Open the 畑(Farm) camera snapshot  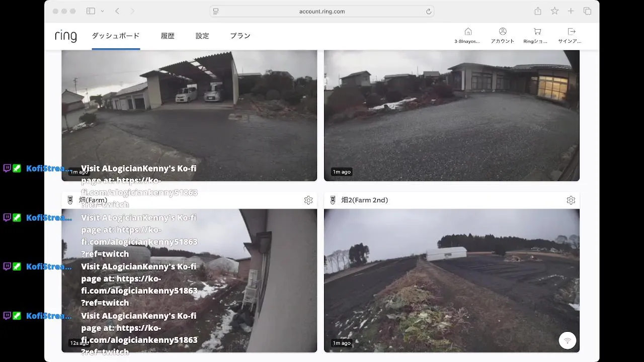point(189,281)
